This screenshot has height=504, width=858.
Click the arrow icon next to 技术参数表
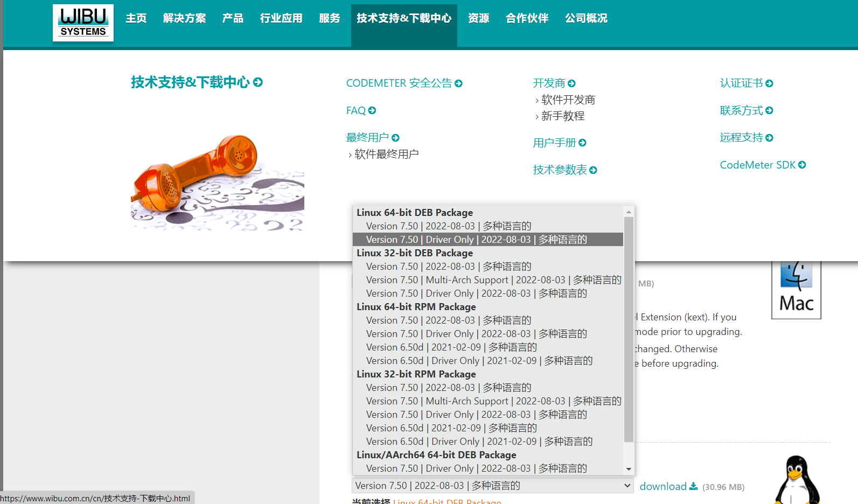593,170
